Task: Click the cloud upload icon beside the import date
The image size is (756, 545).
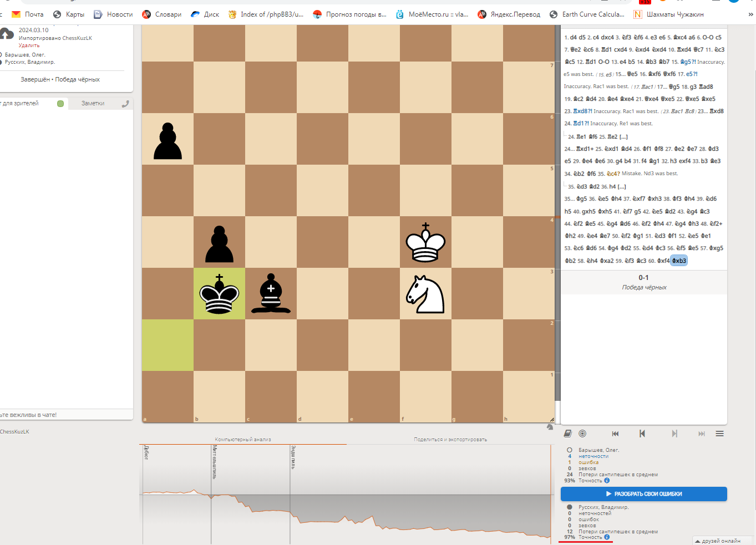Action: point(7,34)
